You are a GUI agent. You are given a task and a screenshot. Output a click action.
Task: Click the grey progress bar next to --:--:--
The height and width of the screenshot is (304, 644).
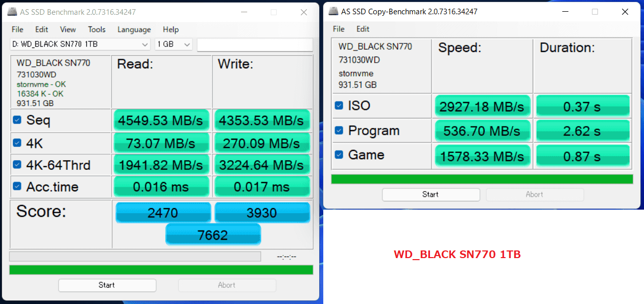click(x=135, y=256)
